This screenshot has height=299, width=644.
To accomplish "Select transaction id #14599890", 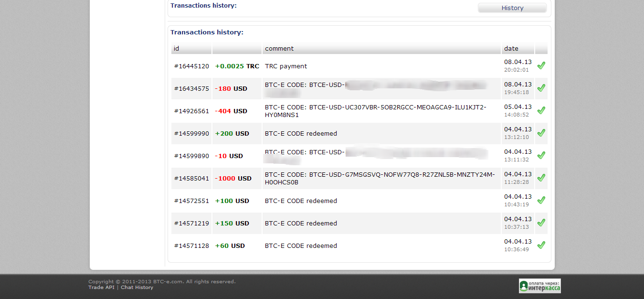I will pos(191,156).
